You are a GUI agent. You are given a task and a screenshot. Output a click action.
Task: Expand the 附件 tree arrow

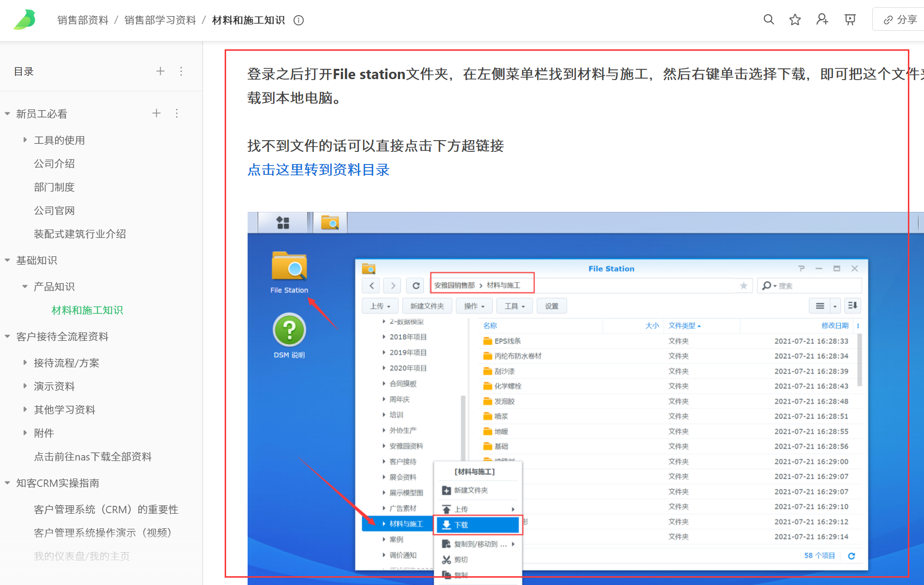[x=25, y=433]
